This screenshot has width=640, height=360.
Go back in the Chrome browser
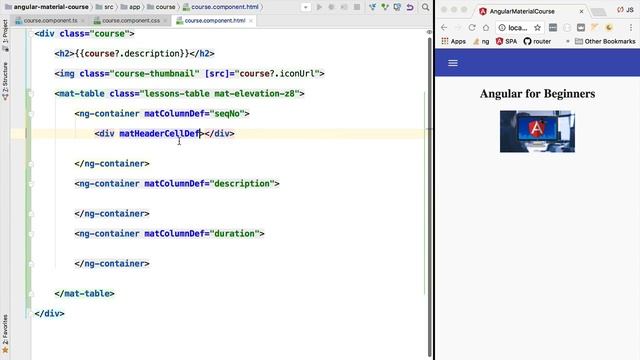(444, 27)
